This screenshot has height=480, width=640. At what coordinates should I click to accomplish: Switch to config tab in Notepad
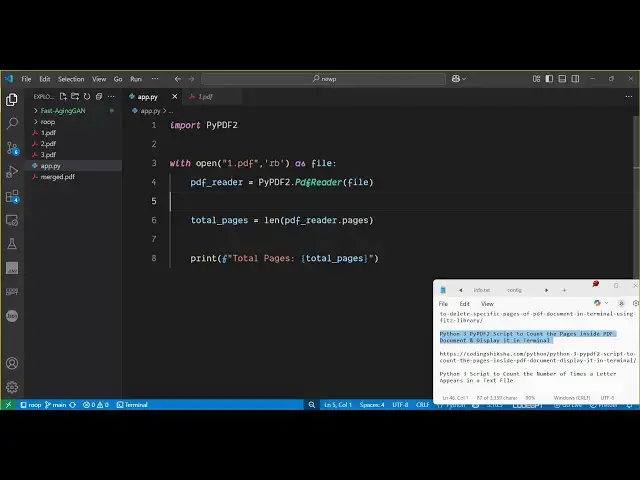click(x=514, y=290)
